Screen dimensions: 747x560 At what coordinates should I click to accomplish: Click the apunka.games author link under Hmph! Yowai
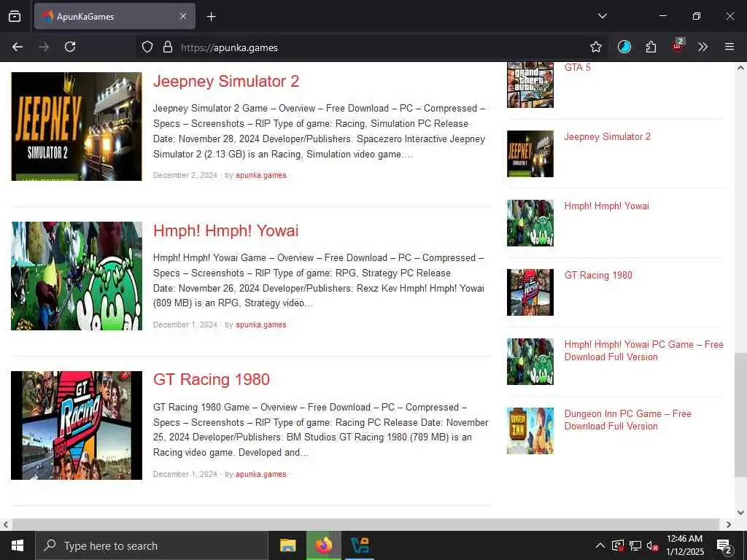[260, 324]
